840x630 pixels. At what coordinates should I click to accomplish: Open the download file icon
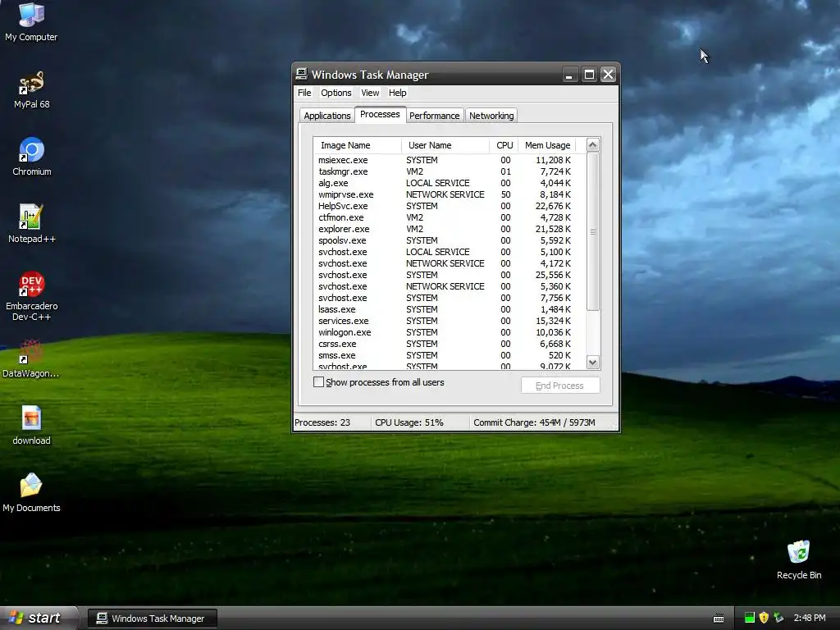click(31, 426)
